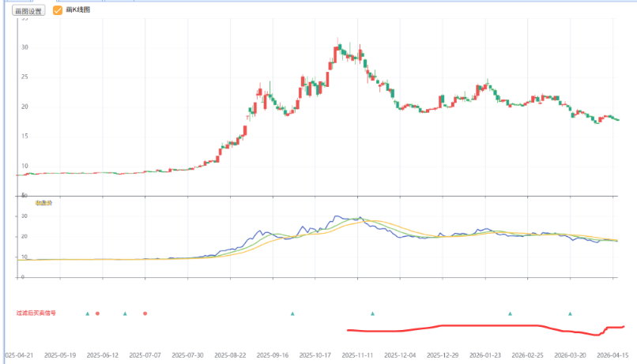The image size is (637, 364).
Task: Open the 画图设置 chart settings button
Action: pyautogui.click(x=28, y=10)
